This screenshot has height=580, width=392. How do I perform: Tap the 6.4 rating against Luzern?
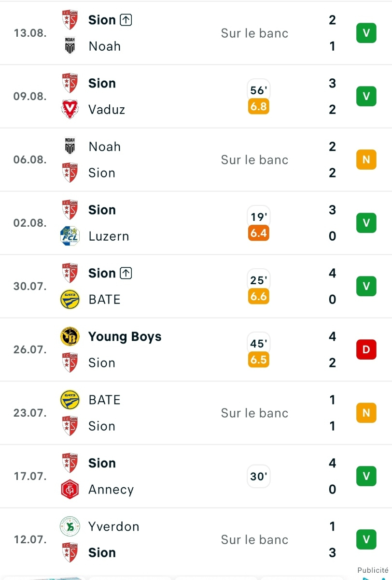(259, 233)
